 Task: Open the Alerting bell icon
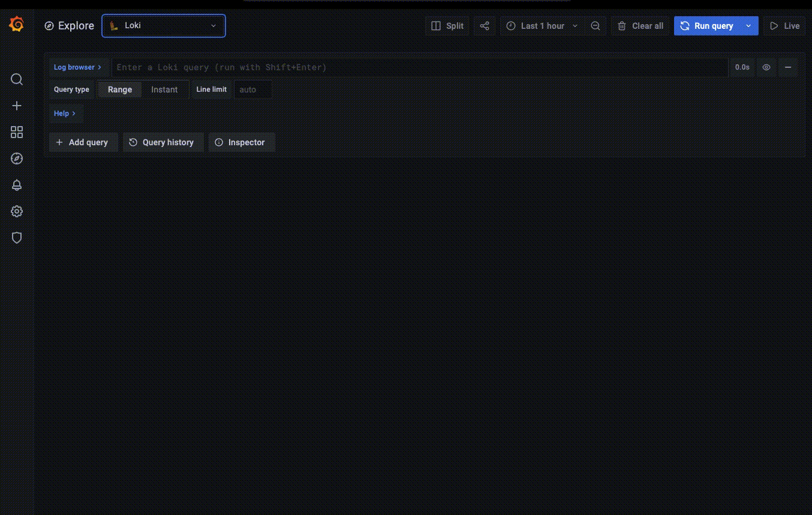pos(16,185)
